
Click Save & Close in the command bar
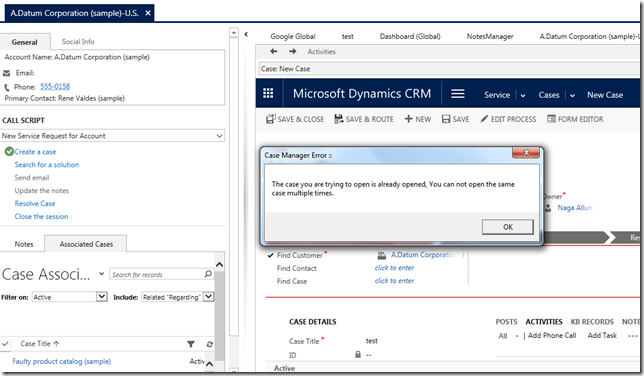tap(295, 119)
